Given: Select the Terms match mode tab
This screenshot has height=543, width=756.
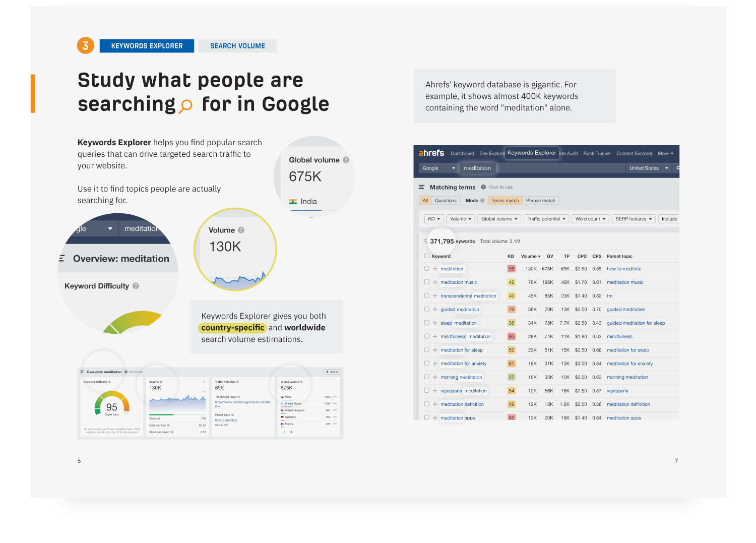Looking at the screenshot, I should [505, 201].
